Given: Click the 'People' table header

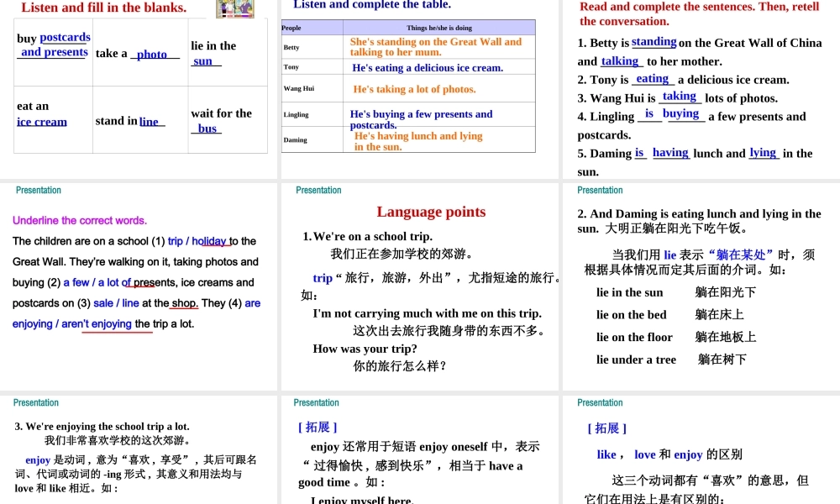Looking at the screenshot, I should pyautogui.click(x=312, y=28).
